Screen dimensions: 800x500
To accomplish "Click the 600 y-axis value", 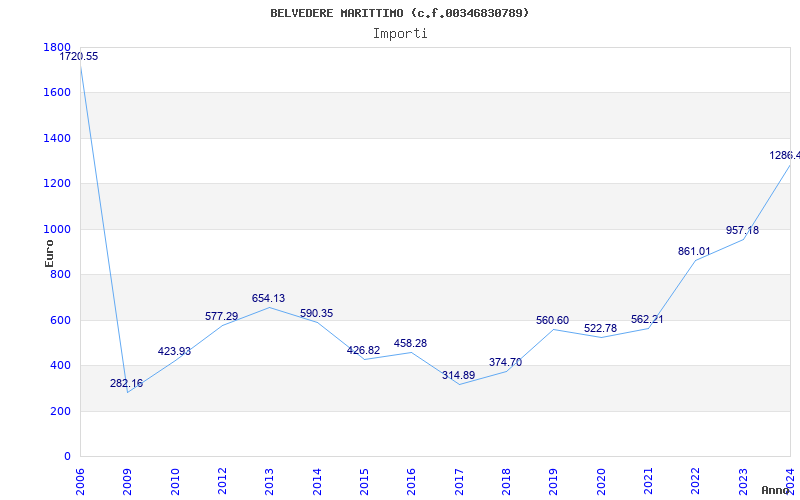I will pos(60,320).
